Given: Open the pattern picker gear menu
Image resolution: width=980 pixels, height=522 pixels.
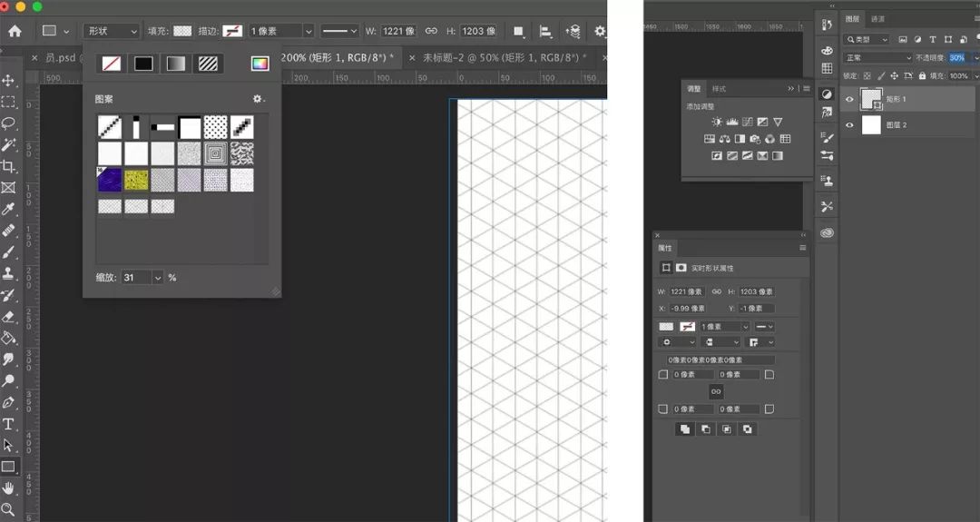Looking at the screenshot, I should tap(259, 99).
